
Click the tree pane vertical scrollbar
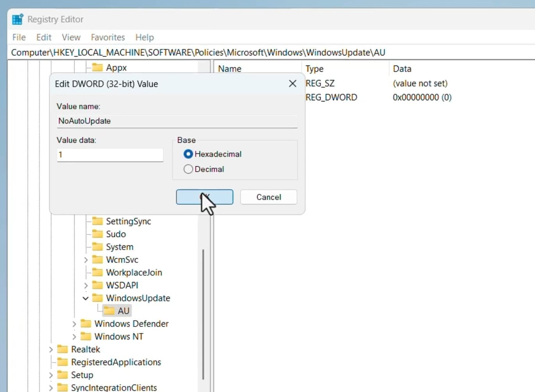[x=203, y=312]
